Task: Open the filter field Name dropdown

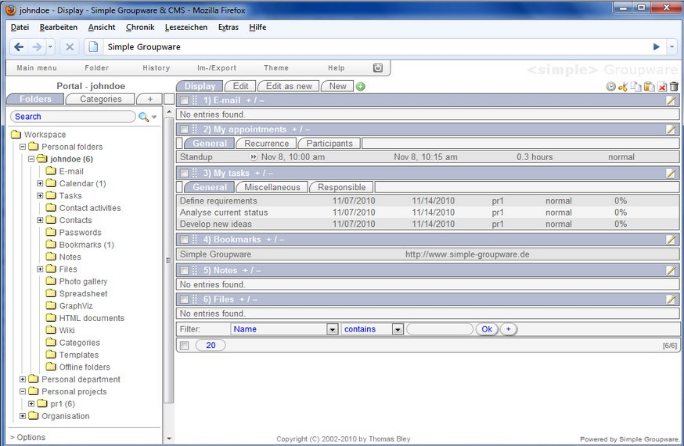Action: 332,329
